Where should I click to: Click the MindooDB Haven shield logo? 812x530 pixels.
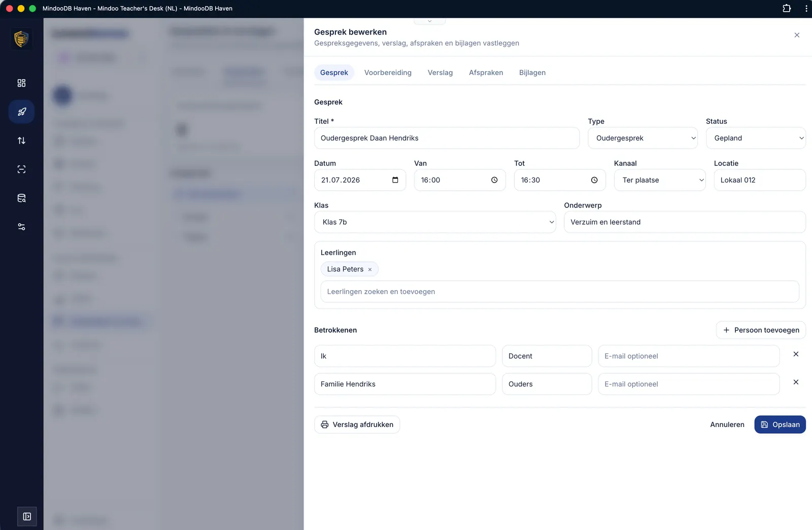(21, 39)
